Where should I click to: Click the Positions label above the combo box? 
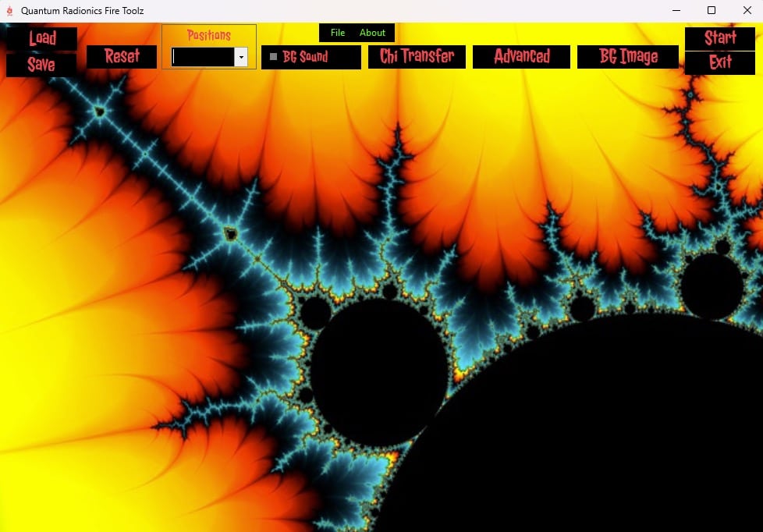pos(209,35)
